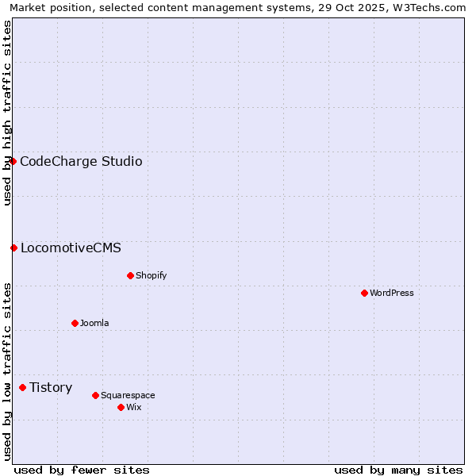This screenshot has height=476, width=476.
Task: Click the Joomla red diamond marker
Action: pyautogui.click(x=75, y=323)
